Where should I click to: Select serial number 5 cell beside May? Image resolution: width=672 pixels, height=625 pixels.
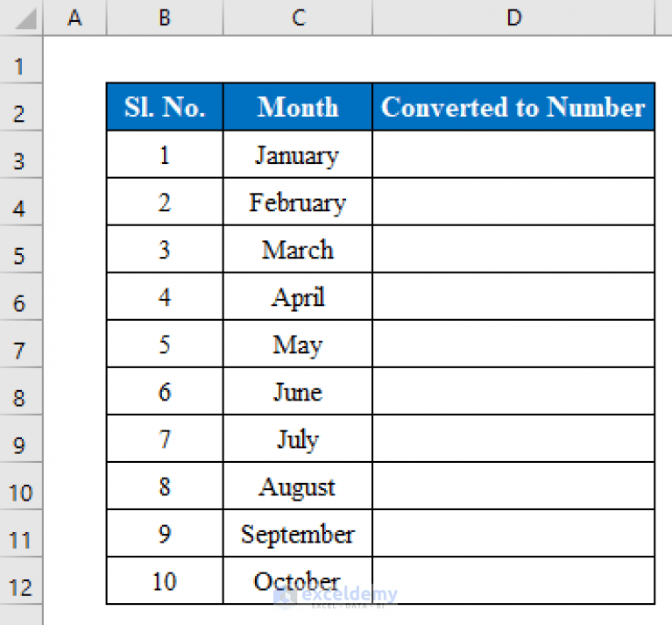coord(165,344)
